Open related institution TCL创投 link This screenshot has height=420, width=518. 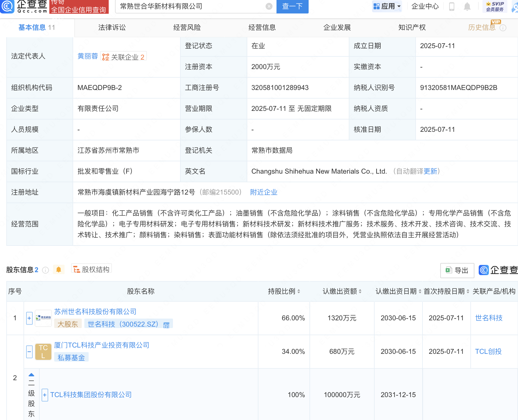pos(488,352)
